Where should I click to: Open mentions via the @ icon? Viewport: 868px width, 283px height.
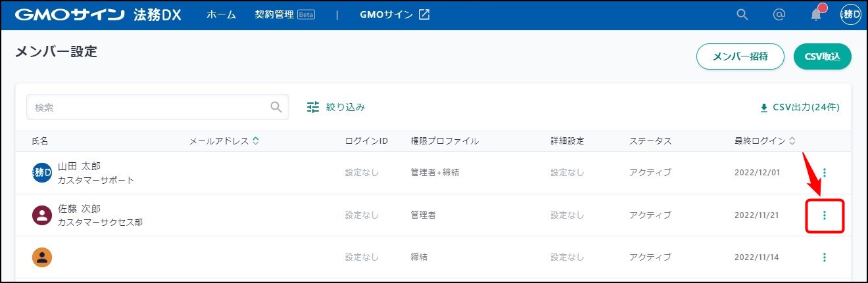[779, 15]
